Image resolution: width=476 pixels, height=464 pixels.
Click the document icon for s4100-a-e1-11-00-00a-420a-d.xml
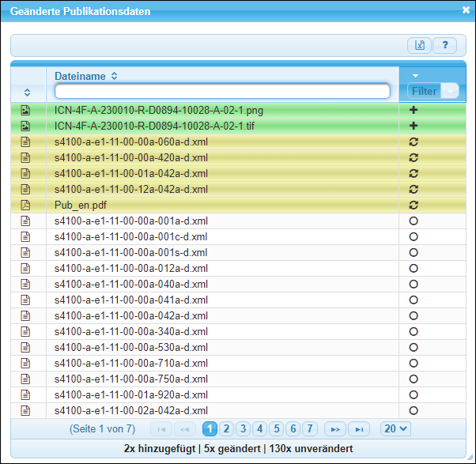click(x=25, y=157)
